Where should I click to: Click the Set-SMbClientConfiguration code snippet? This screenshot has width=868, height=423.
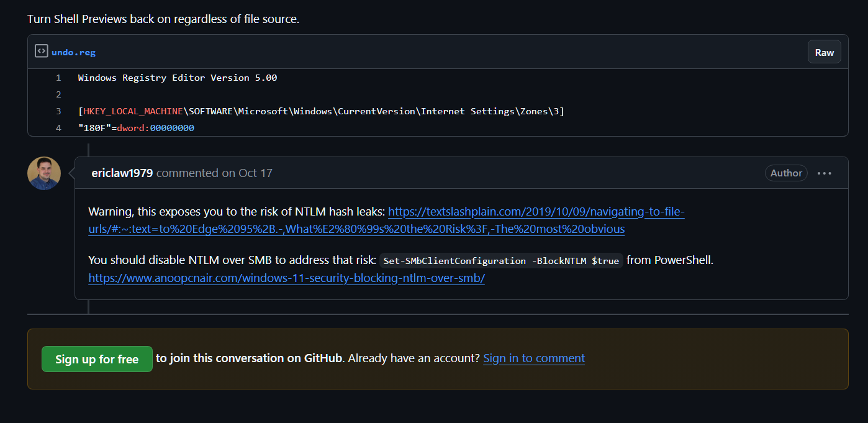click(x=501, y=261)
